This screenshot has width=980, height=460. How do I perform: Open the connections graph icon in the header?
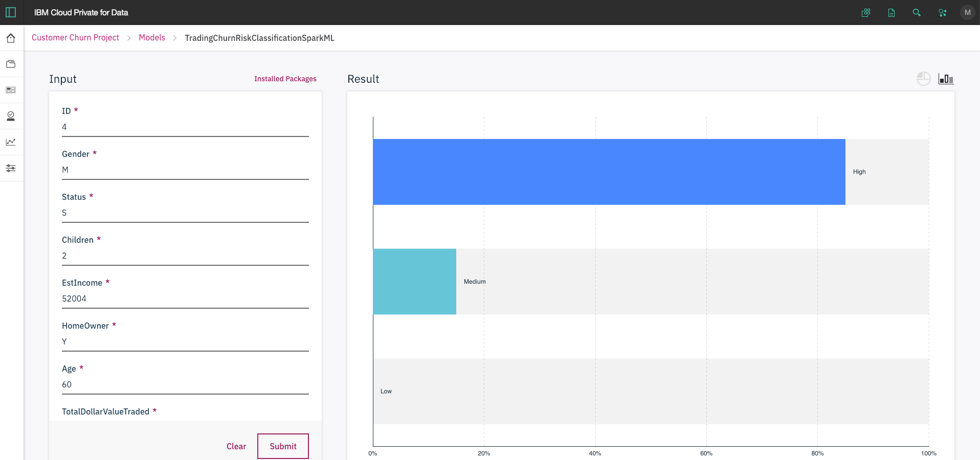942,13
